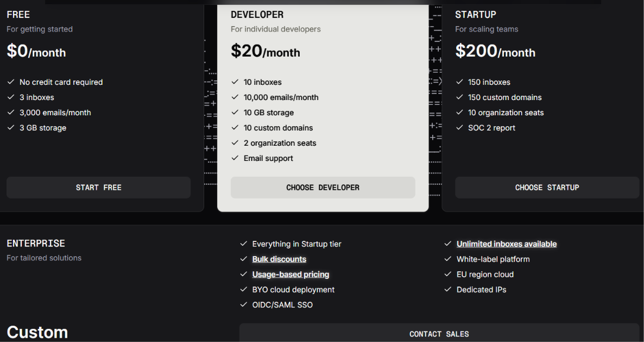644x342 pixels.
Task: Click checkmark beside BYO cloud deployment
Action: coord(244,289)
